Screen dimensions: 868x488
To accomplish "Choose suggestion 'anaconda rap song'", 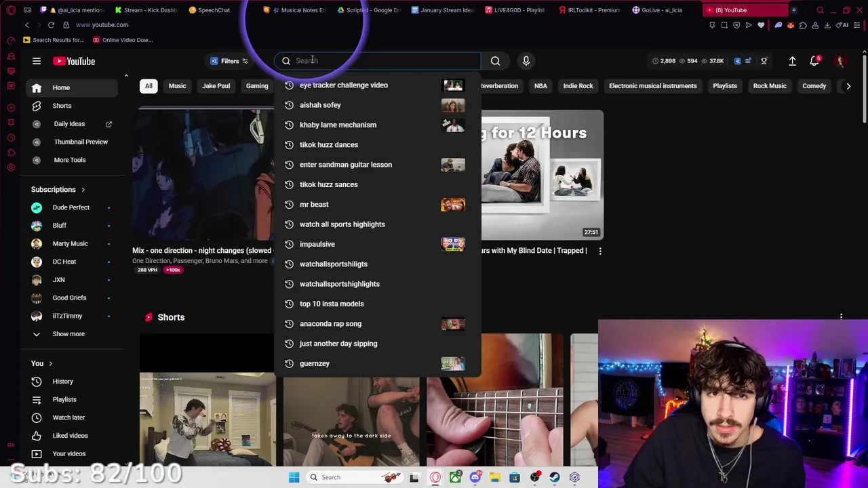I will (377, 324).
